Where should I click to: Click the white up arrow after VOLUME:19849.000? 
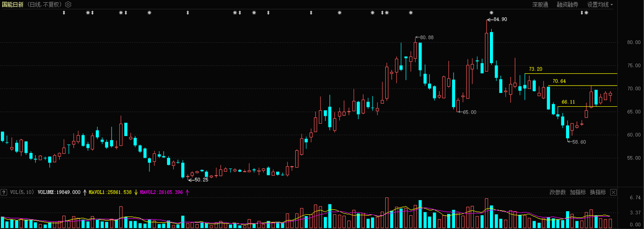pos(84,192)
